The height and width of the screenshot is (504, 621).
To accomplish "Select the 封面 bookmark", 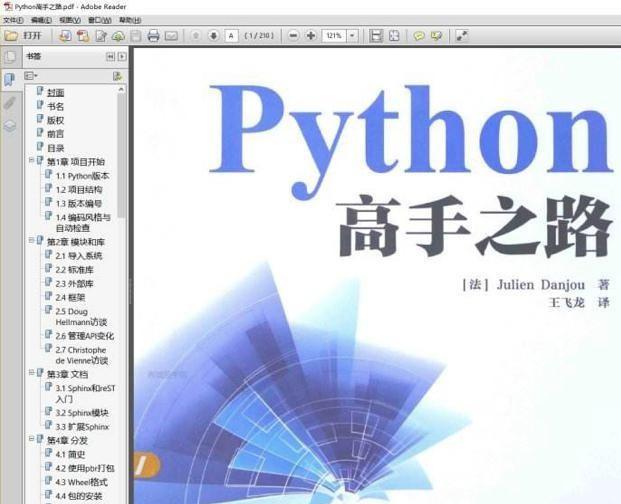I will (x=55, y=93).
